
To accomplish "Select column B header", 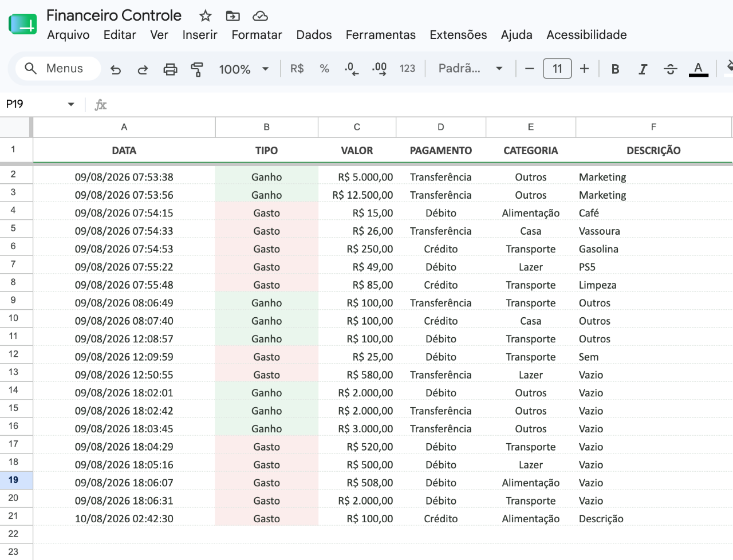I will point(267,127).
